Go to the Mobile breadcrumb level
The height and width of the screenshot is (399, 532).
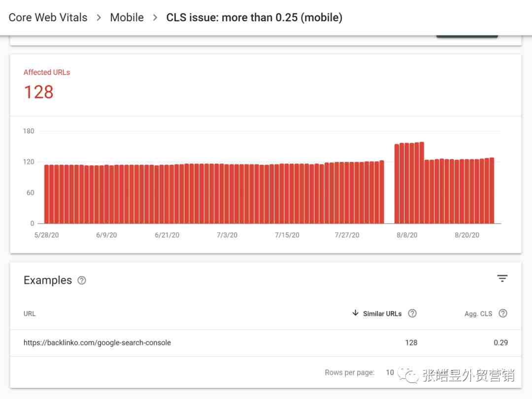pyautogui.click(x=127, y=17)
